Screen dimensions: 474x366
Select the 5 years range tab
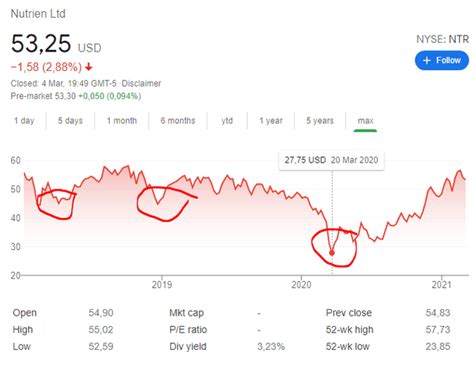pos(320,121)
